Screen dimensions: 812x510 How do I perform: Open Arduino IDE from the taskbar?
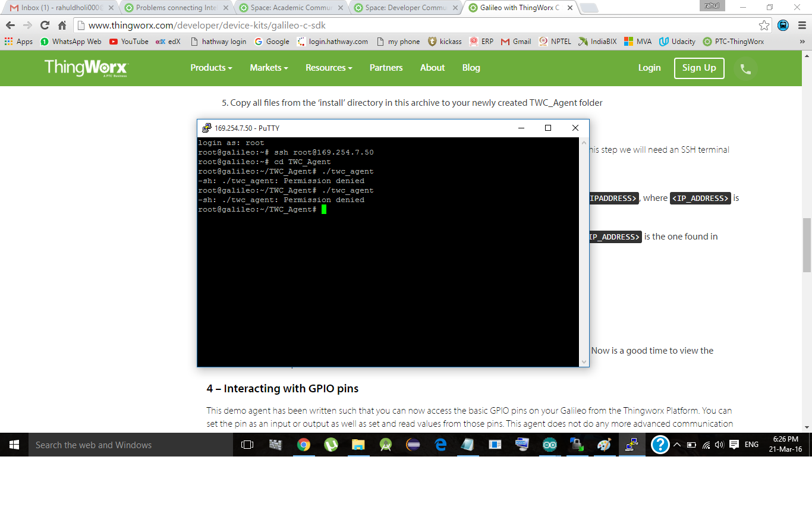[x=550, y=445]
